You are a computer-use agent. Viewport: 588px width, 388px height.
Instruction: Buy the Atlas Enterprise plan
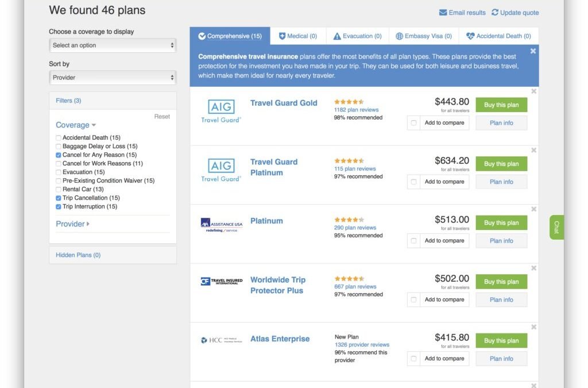pos(501,341)
